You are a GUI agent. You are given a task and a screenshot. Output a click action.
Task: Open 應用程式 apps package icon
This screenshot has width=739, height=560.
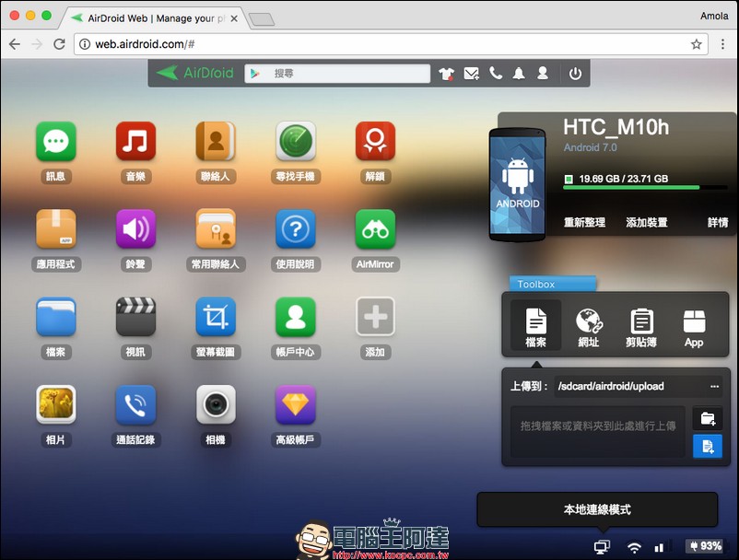tap(55, 229)
